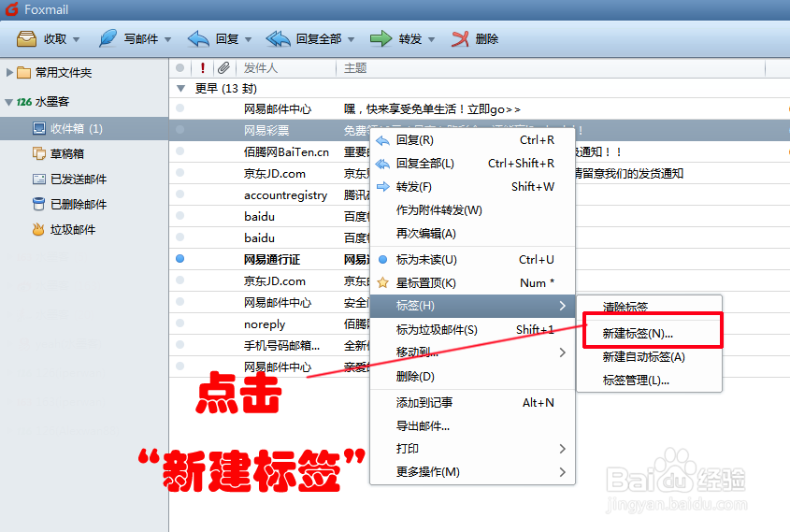Click the sent mail (已发送邮件) icon
The image size is (790, 532).
(38, 179)
